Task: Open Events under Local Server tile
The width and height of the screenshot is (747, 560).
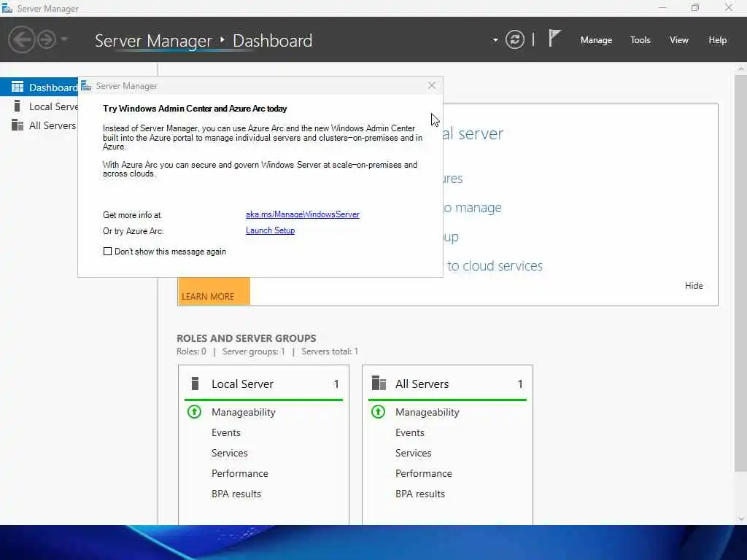Action: [x=226, y=432]
